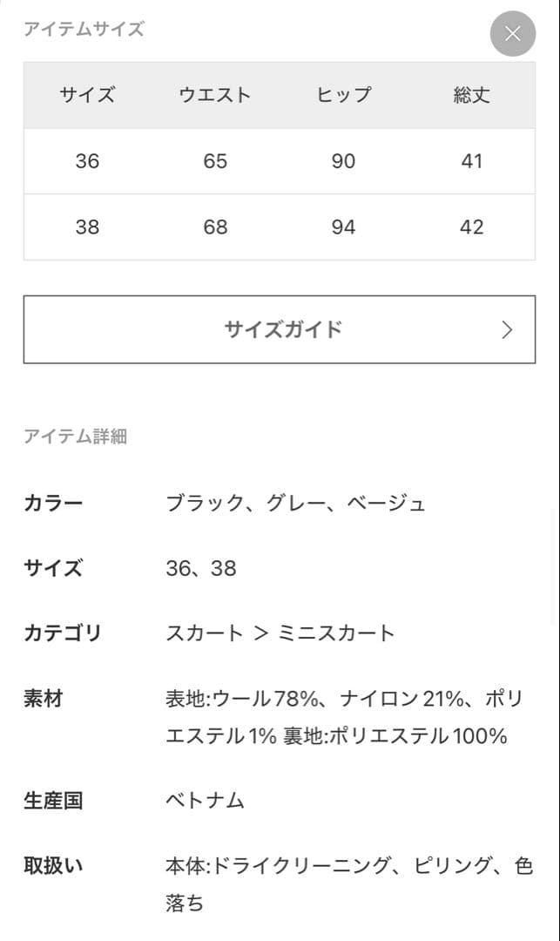The width and height of the screenshot is (560, 941).
Task: Select the size 36 row cell
Action: (x=87, y=161)
